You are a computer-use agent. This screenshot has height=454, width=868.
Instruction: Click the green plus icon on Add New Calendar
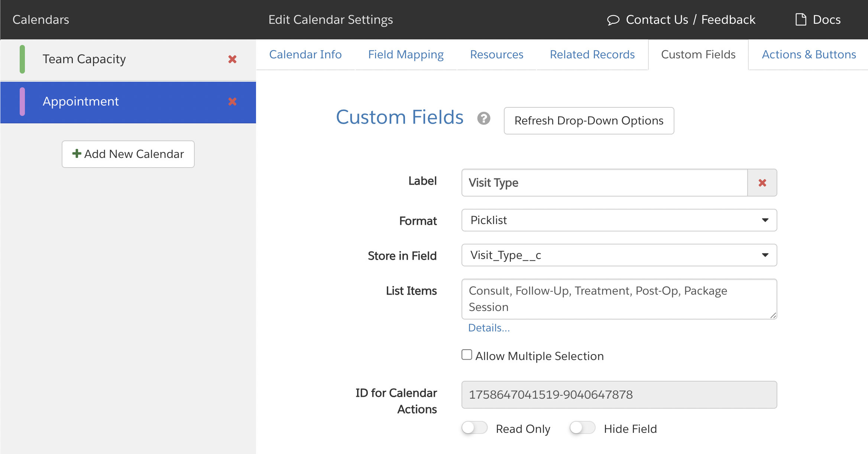click(77, 153)
